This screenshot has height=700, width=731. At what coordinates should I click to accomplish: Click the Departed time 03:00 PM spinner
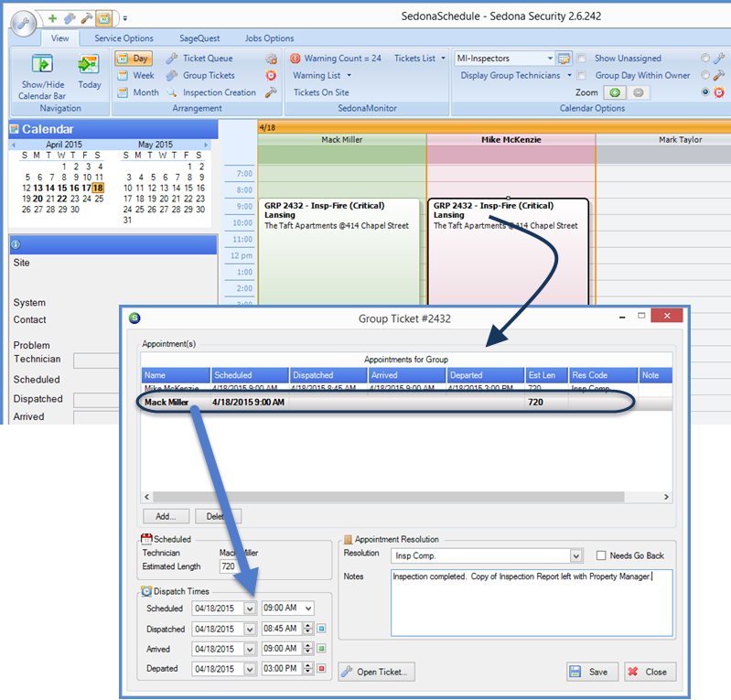pos(307,669)
